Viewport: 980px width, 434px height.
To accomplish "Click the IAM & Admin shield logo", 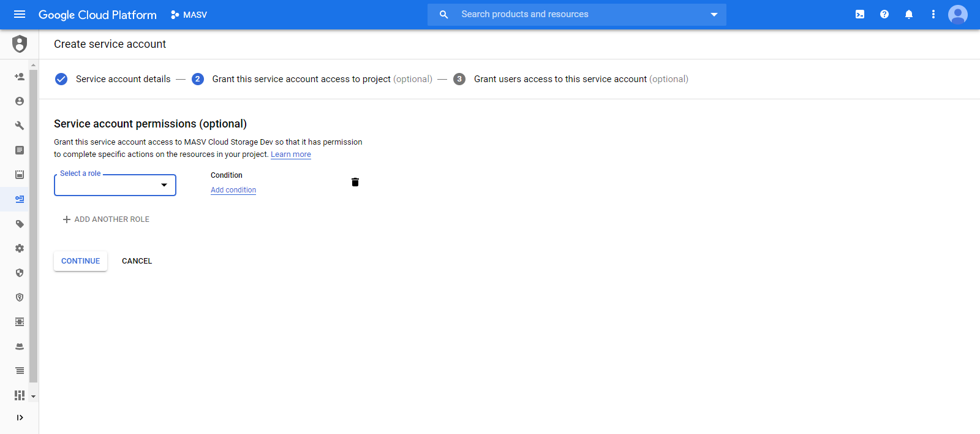I will click(x=20, y=44).
